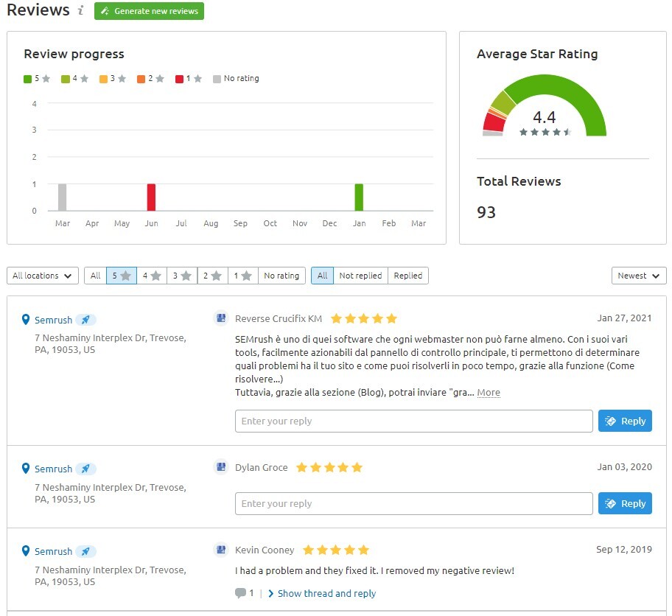Enable the No rating filter
Image resolution: width=672 pixels, height=616 pixels.
tap(281, 275)
